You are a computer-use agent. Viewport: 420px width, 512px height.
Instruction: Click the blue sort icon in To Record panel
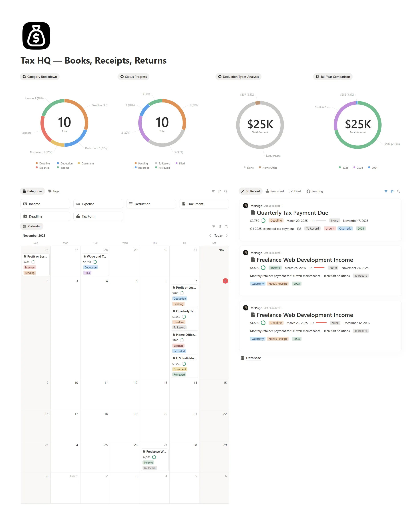[392, 191]
